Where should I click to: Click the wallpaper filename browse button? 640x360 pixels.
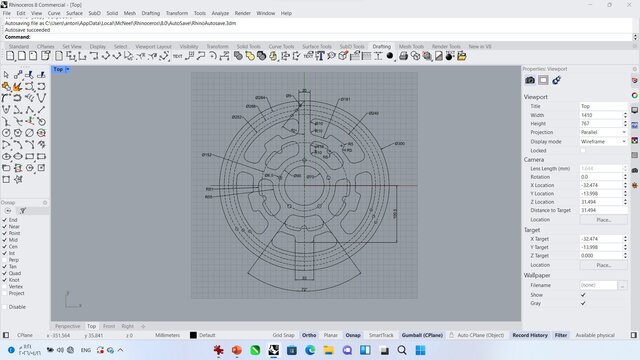[622, 285]
